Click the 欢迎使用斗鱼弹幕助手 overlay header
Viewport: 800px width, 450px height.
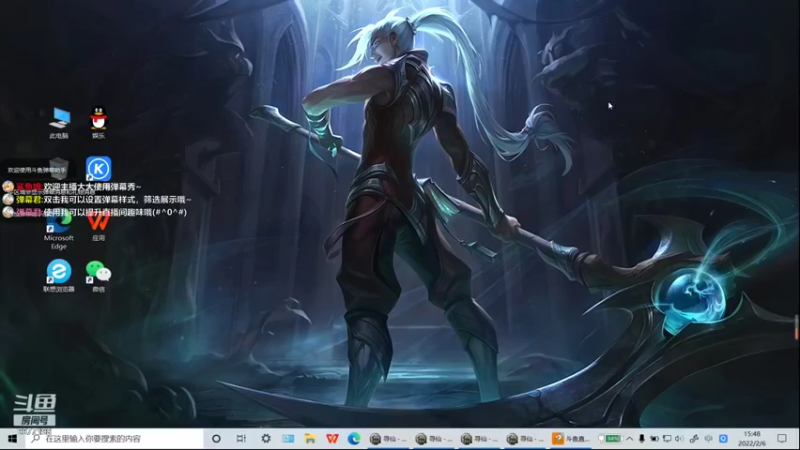(37, 170)
